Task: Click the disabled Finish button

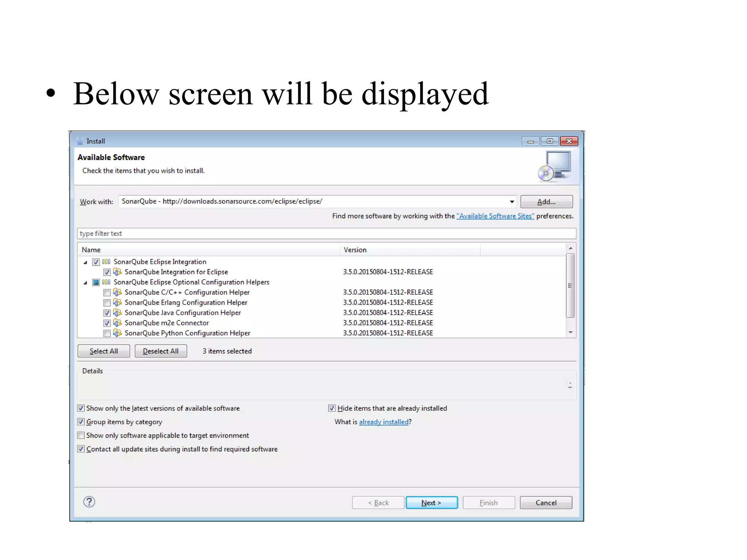Action: [489, 503]
